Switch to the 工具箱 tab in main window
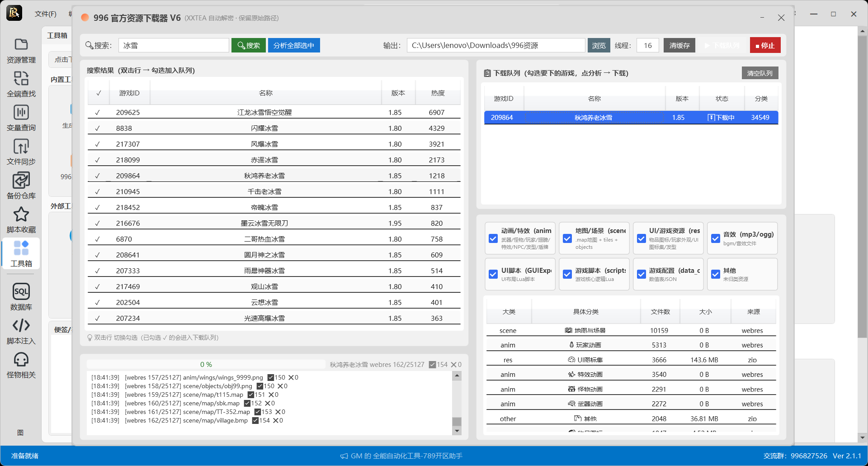Image resolution: width=868 pixels, height=466 pixels. pyautogui.click(x=57, y=35)
